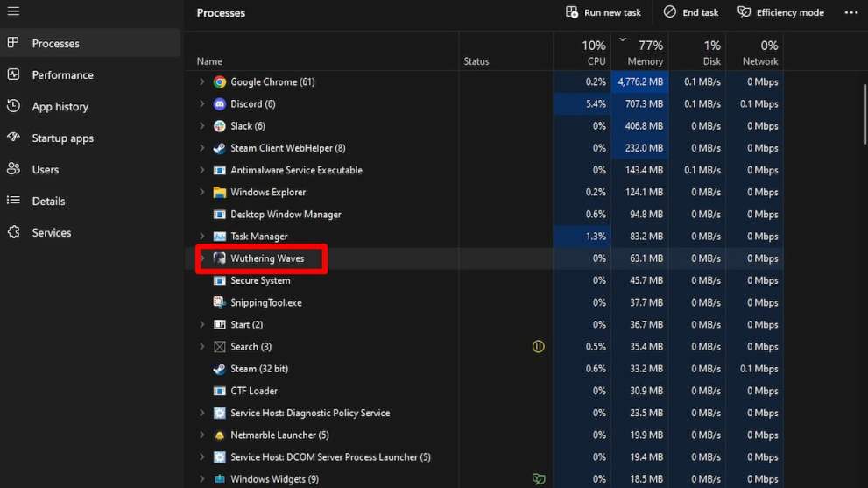Click the Steam (32 bit) icon
The width and height of the screenshot is (868, 488).
tap(220, 369)
